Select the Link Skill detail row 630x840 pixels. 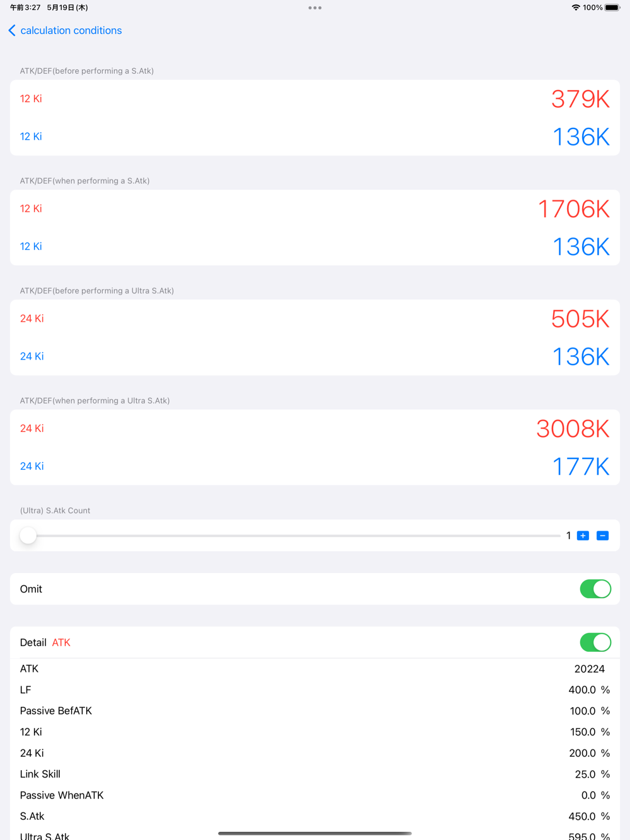tap(315, 775)
